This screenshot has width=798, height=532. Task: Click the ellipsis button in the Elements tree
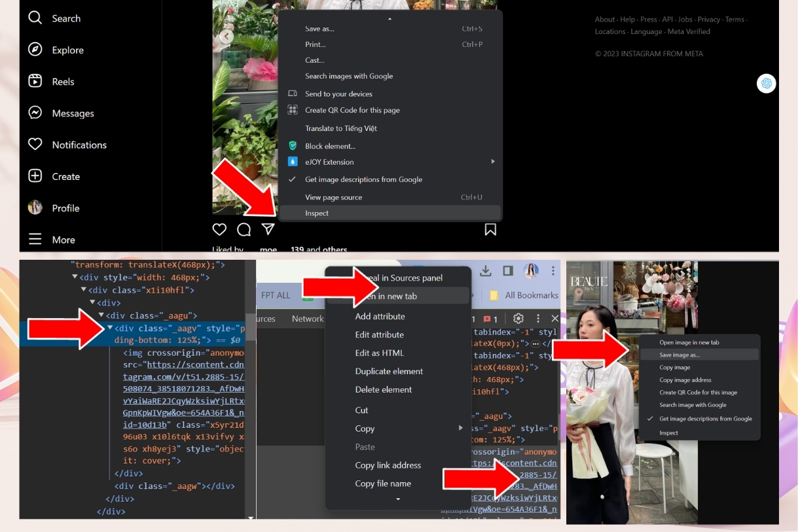tap(535, 344)
